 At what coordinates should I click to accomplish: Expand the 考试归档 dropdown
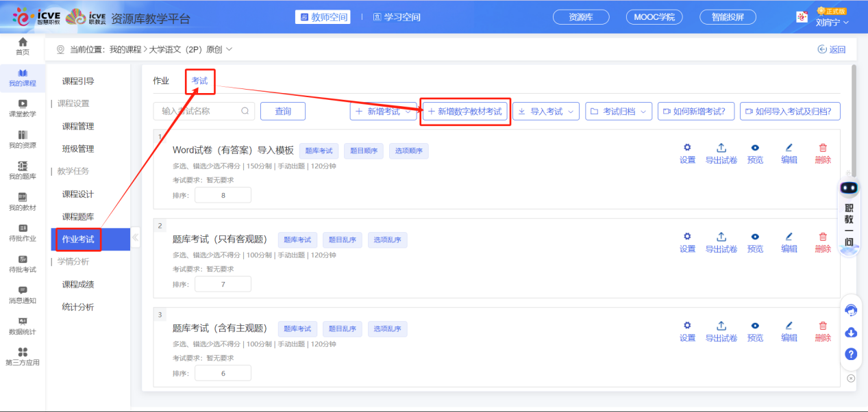(x=619, y=112)
